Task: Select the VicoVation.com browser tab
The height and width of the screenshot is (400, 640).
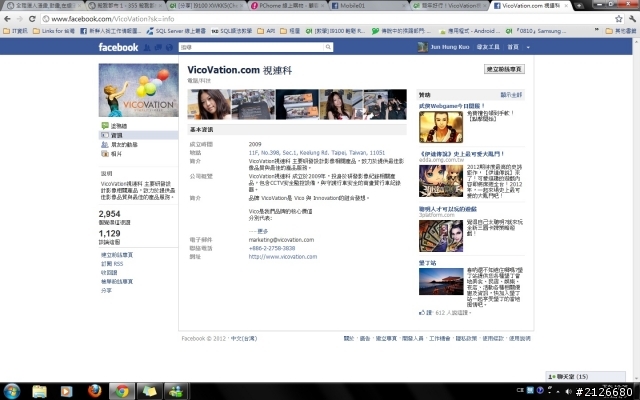Action: (x=530, y=6)
